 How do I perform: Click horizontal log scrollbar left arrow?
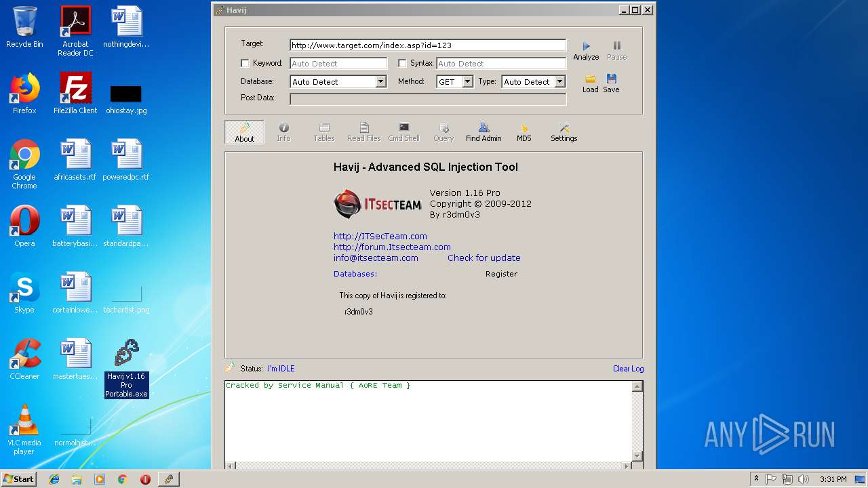[x=230, y=466]
